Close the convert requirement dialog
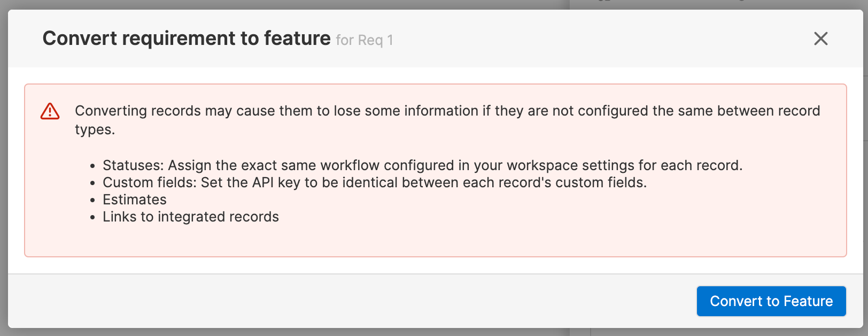868x336 pixels. (820, 39)
